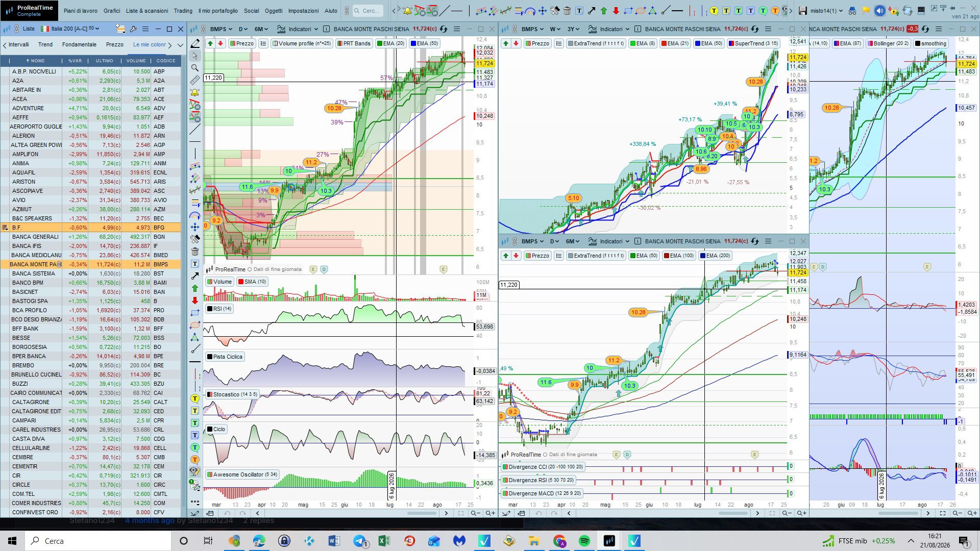The width and height of the screenshot is (980, 551).
Task: Open the wrench settings in the Liste panel
Action: pos(133,29)
